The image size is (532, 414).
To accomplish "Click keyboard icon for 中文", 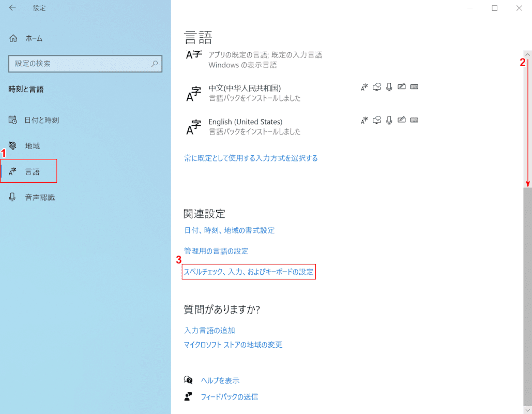I will click(x=414, y=87).
